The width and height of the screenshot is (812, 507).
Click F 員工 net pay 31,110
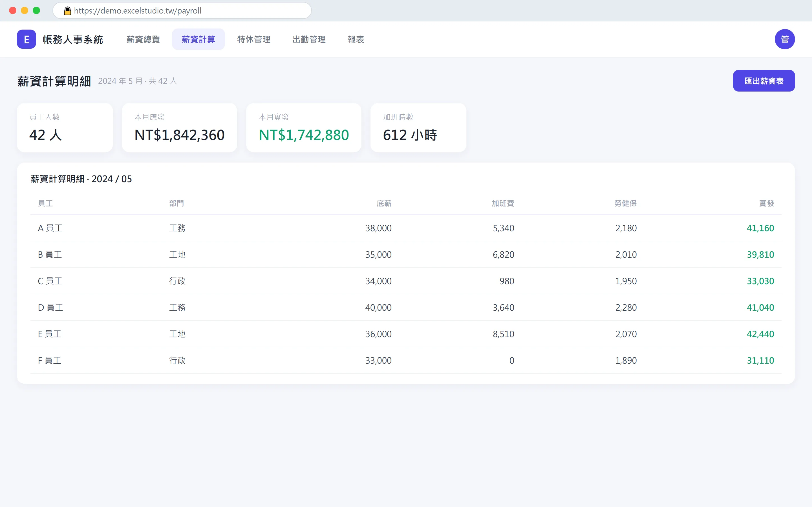(x=760, y=361)
